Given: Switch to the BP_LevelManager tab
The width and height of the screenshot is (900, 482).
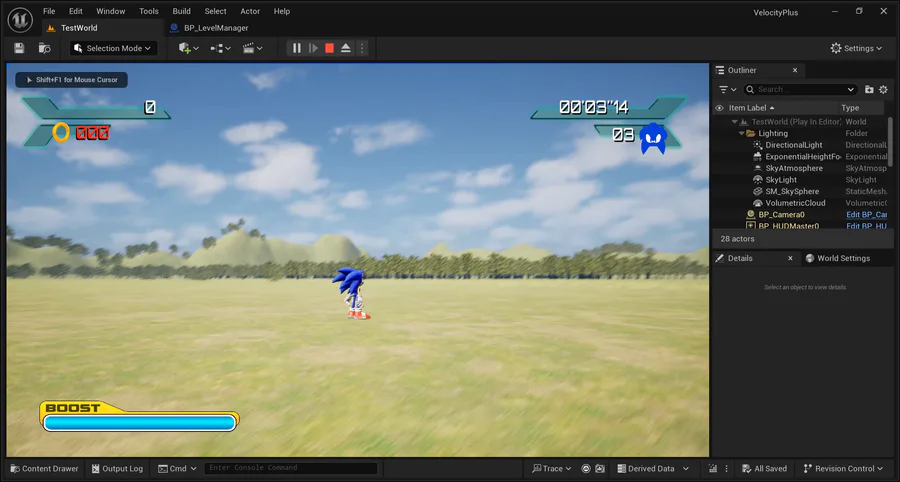Looking at the screenshot, I should click(216, 28).
